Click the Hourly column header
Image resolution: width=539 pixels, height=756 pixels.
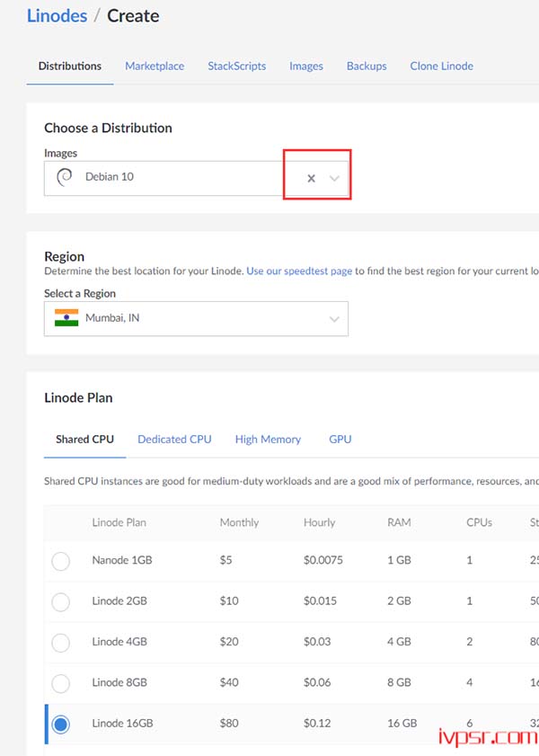(x=319, y=522)
